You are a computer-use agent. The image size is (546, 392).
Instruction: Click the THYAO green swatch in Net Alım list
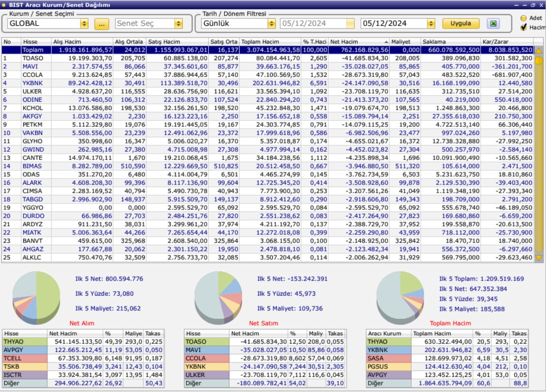tap(25, 342)
